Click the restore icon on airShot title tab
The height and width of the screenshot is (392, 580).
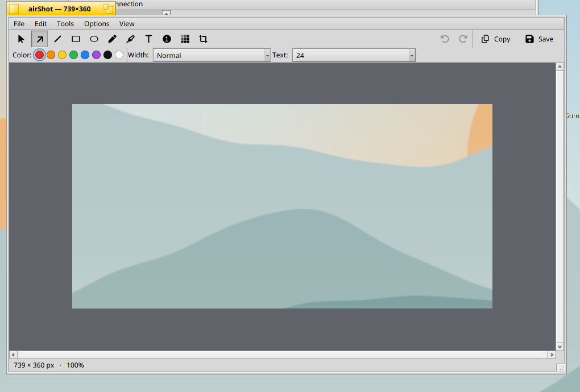coord(108,9)
